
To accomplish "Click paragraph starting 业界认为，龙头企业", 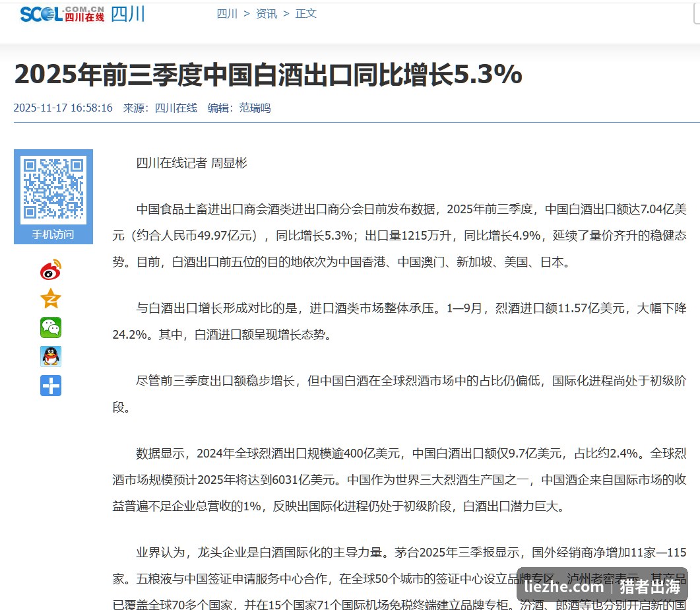I will 400,578.
